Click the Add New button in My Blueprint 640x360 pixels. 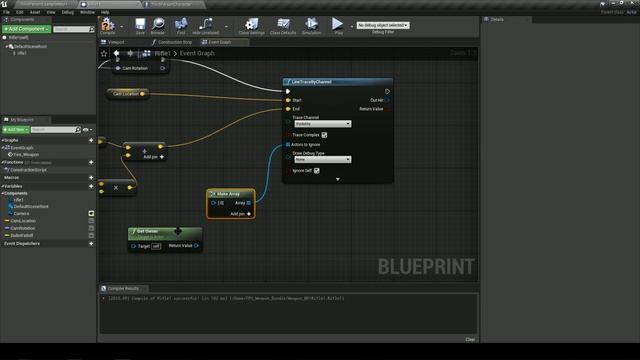[x=16, y=130]
